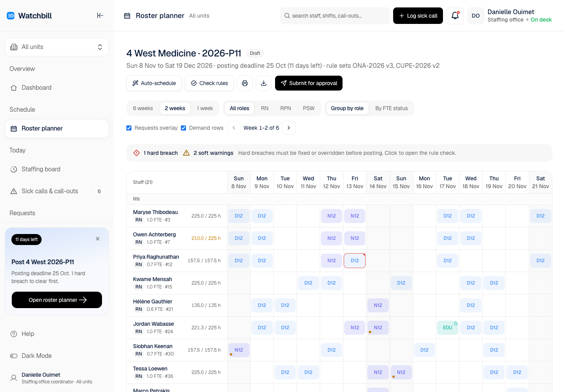Filter by PSW role
The width and height of the screenshot is (565, 392).
(309, 108)
